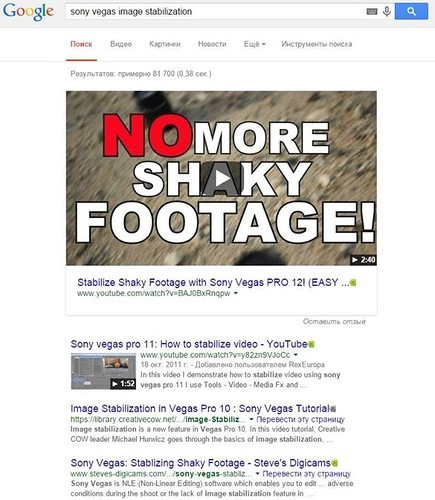Click green badge next to YouTube result title
Viewport: 435px width, 500px height.
tap(311, 344)
